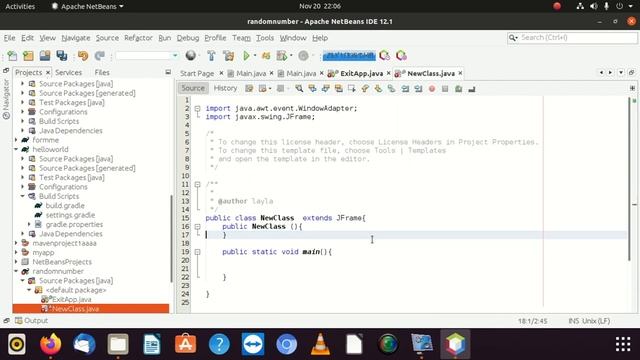Select the Source view button
Image resolution: width=640 pixels, height=360 pixels.
pos(193,88)
